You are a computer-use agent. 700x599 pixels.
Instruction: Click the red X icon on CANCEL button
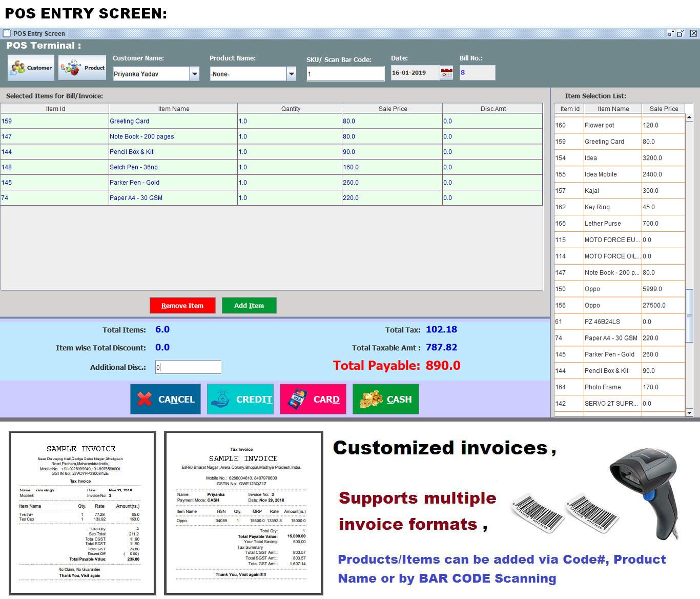click(143, 399)
